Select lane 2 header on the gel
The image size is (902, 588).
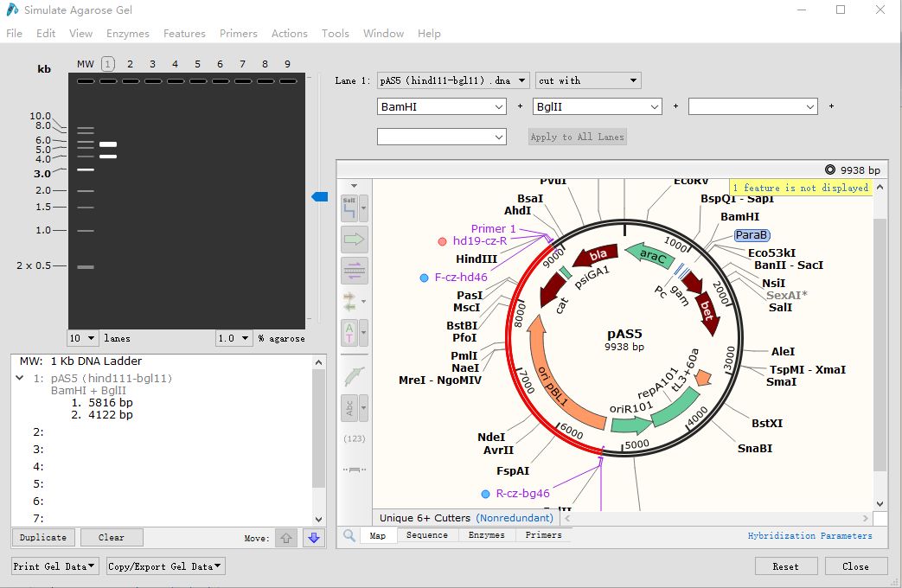(x=131, y=64)
